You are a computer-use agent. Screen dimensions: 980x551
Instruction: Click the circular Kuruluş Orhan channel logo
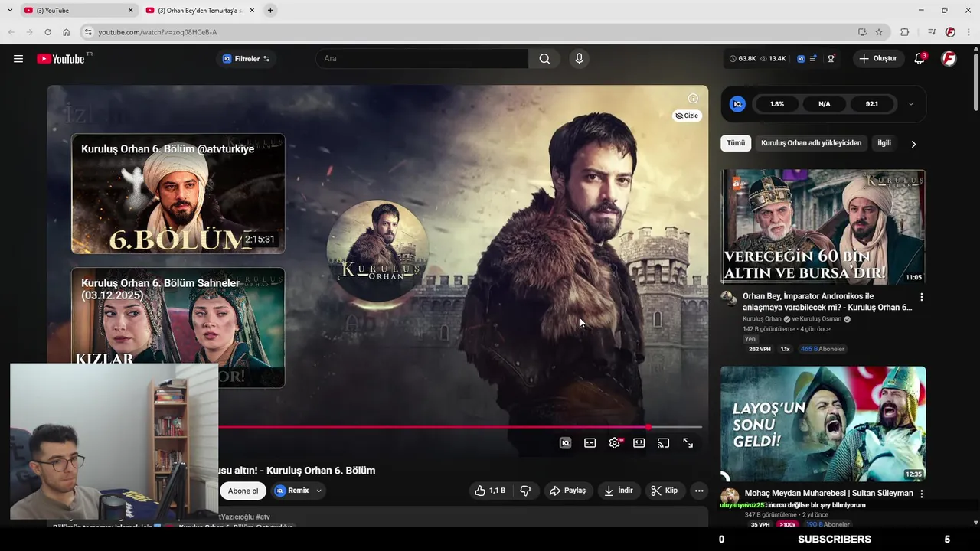pos(377,251)
